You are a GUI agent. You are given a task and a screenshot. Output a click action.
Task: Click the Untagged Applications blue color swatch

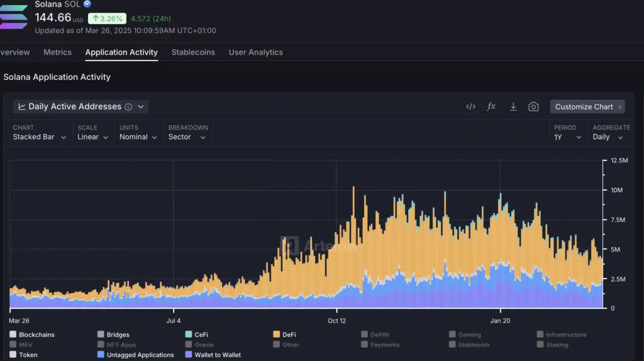(101, 355)
